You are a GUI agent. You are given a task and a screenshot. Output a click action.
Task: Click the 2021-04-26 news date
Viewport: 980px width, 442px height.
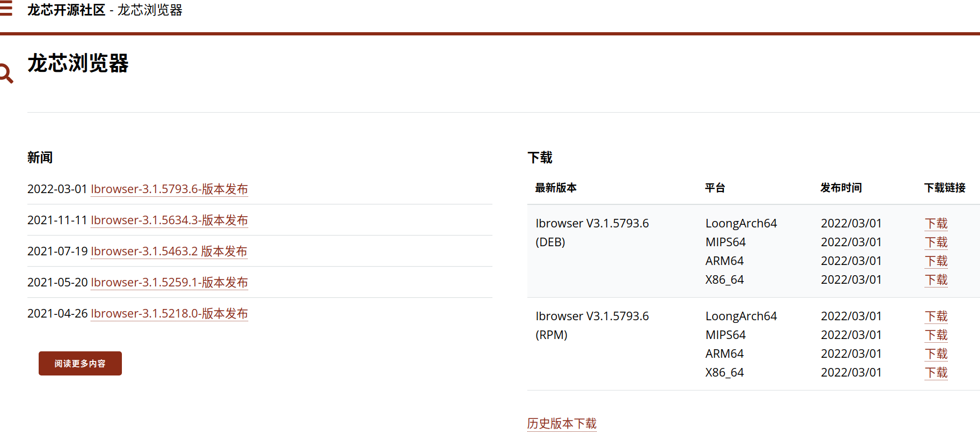click(57, 314)
